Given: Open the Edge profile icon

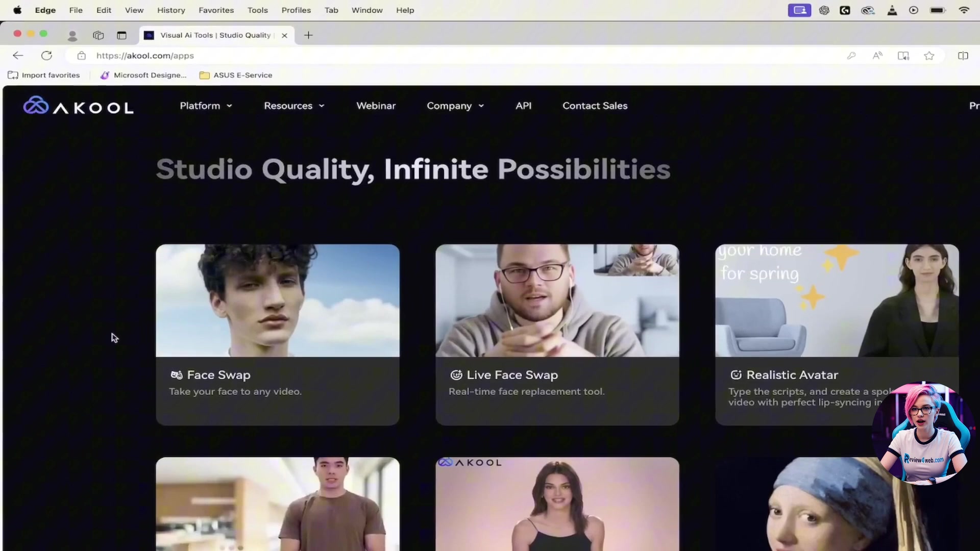Looking at the screenshot, I should 72,35.
